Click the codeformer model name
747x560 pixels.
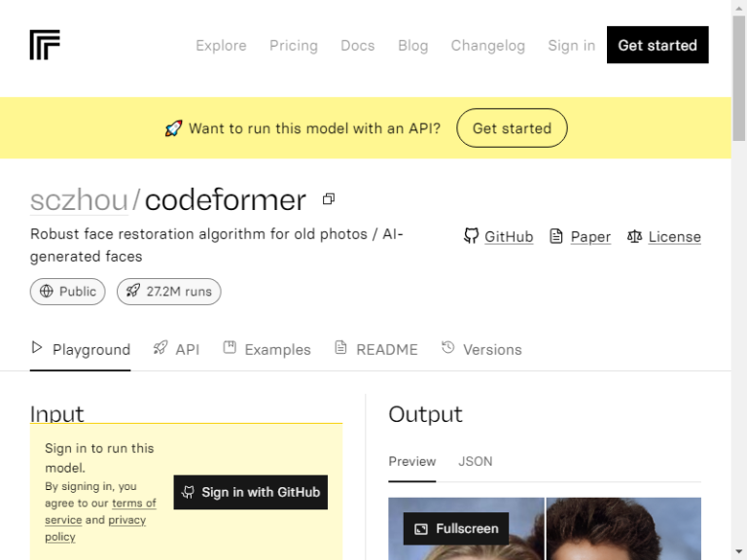click(x=226, y=199)
